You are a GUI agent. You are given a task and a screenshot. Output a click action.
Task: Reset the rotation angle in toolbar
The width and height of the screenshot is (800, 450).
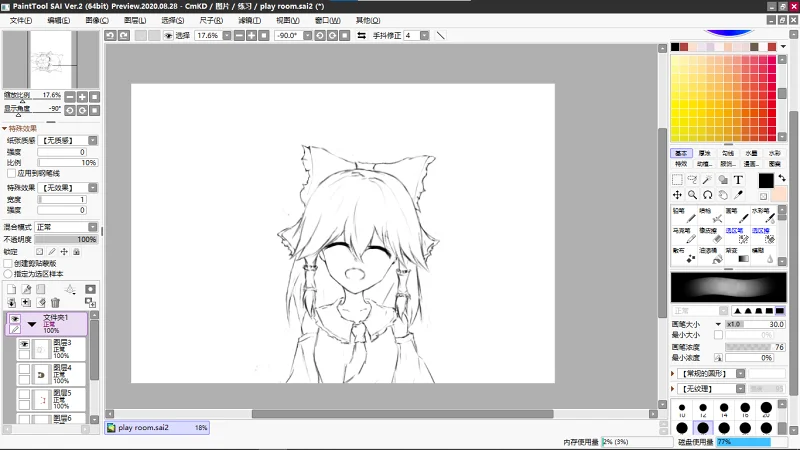[345, 35]
